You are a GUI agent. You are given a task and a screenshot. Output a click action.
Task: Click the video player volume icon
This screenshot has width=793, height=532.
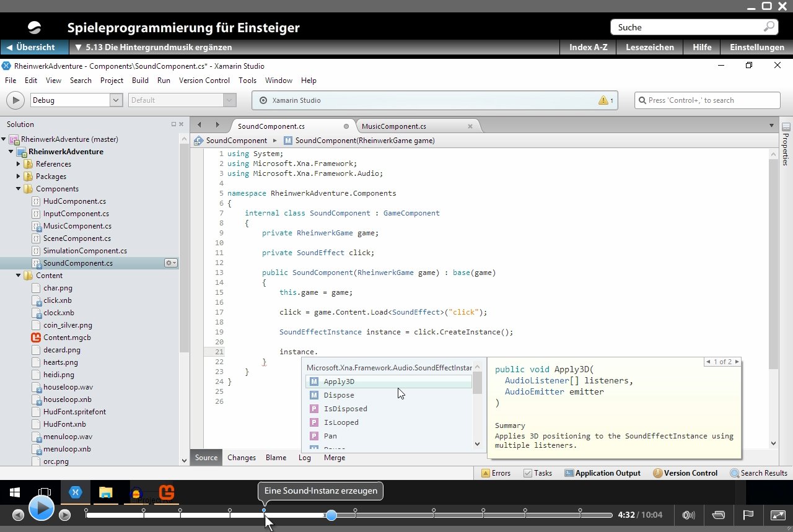coord(688,515)
